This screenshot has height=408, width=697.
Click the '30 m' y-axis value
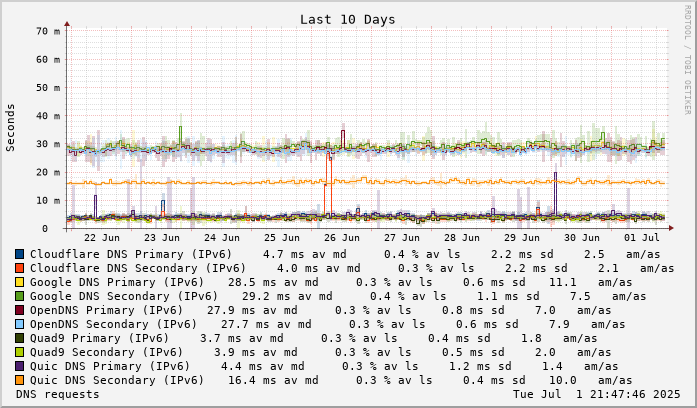48,144
